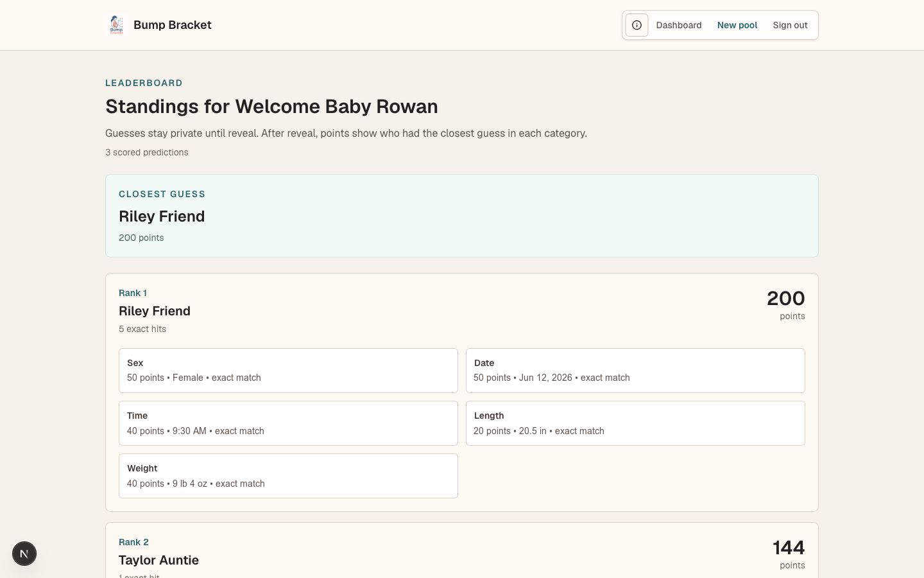
Task: Click the Rank 2 label
Action: 133,542
